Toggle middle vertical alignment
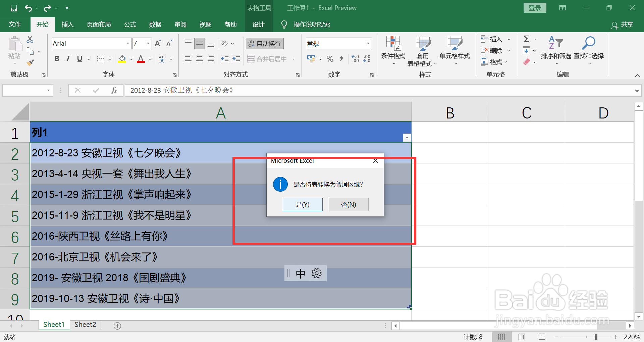The height and width of the screenshot is (342, 644). coord(200,43)
